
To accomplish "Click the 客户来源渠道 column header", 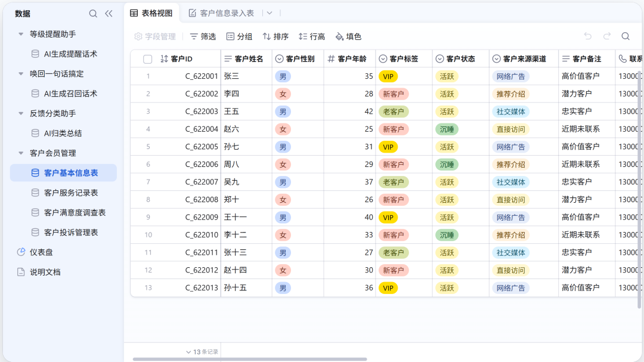I will pyautogui.click(x=524, y=59).
